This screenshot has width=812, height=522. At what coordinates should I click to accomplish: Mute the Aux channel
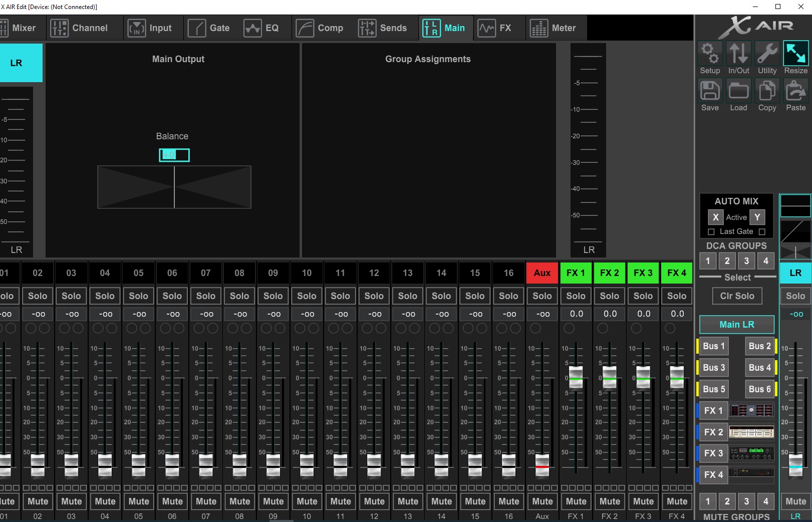click(542, 501)
